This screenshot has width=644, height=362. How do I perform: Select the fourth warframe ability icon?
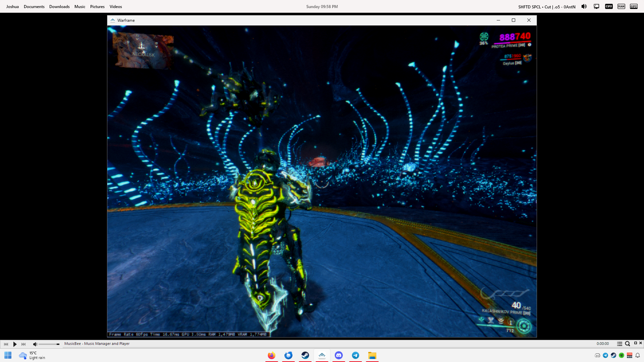click(x=511, y=322)
